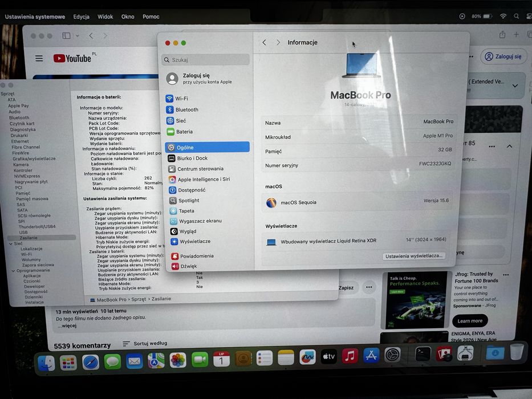Click the Nazwa row showing MacBook Pro
The width and height of the screenshot is (532, 399).
click(x=359, y=122)
